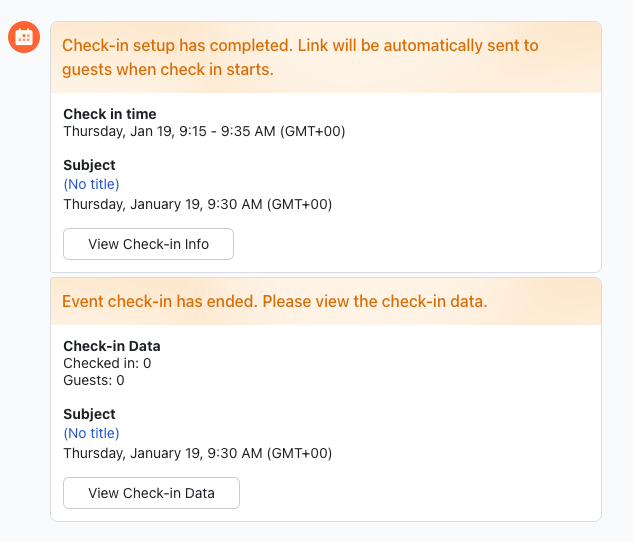Click the Subject heading in ended card
The image size is (633, 542).
89,414
